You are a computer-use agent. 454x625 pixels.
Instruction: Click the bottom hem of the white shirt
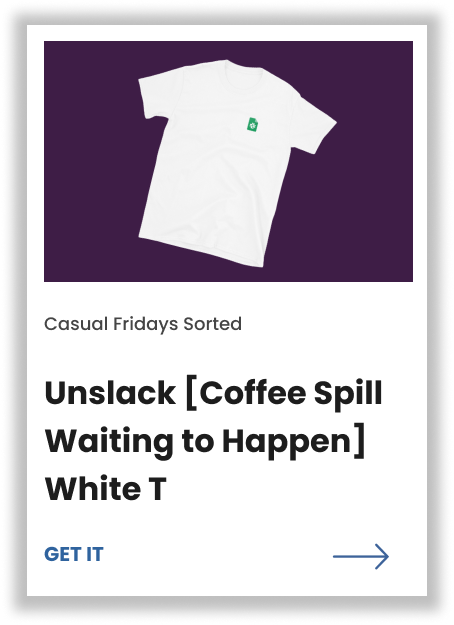click(201, 250)
